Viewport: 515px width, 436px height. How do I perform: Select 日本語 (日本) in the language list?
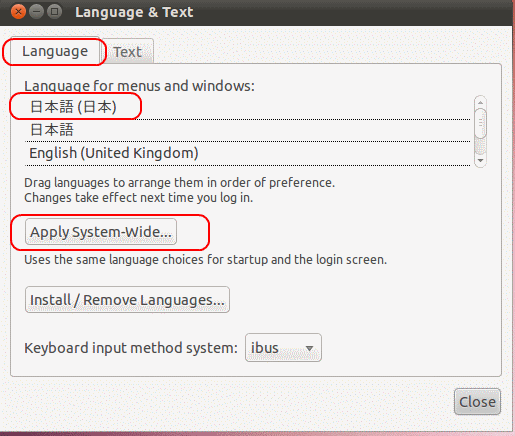[x=247, y=107]
